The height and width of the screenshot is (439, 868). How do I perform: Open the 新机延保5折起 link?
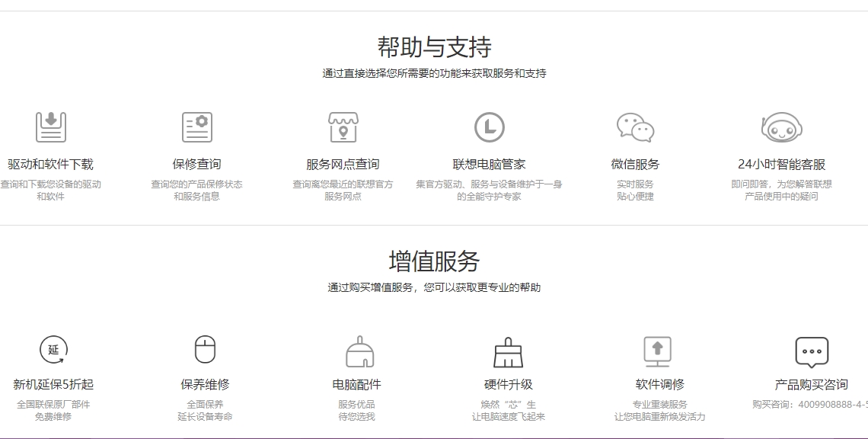point(54,384)
